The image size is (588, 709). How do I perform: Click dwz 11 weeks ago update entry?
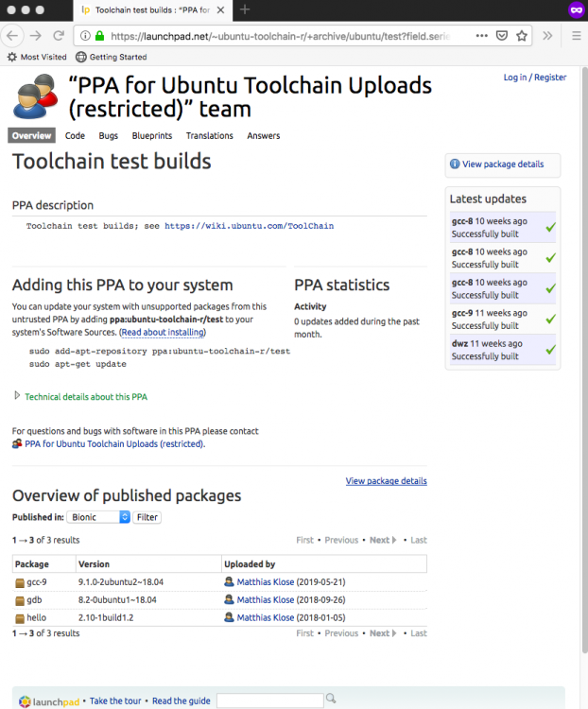[503, 350]
